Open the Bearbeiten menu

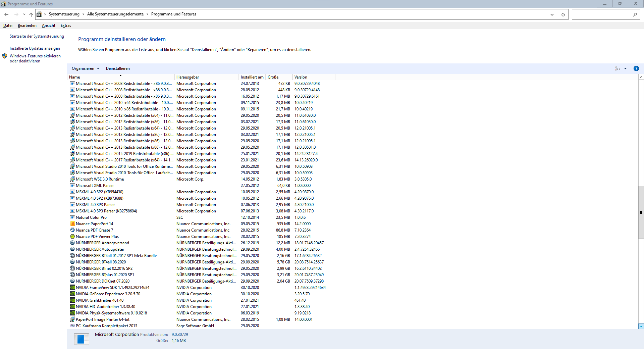click(27, 26)
